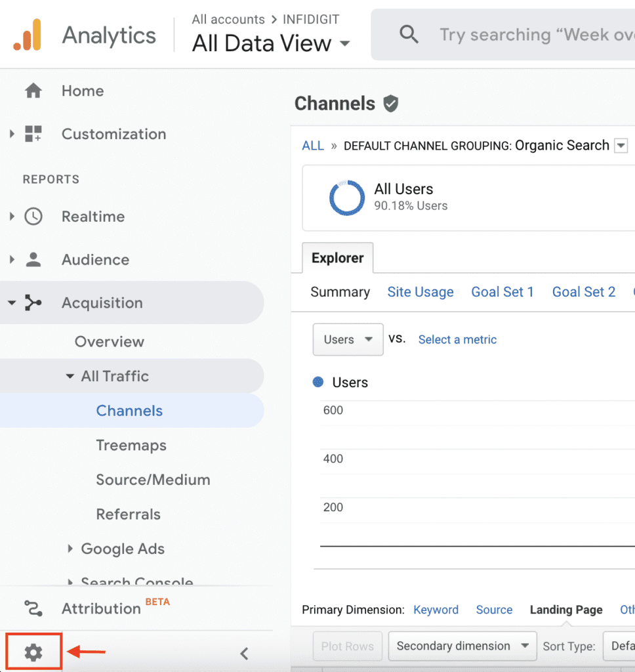Image resolution: width=635 pixels, height=672 pixels.
Task: Open Admin settings via the gear icon
Action: (x=33, y=651)
